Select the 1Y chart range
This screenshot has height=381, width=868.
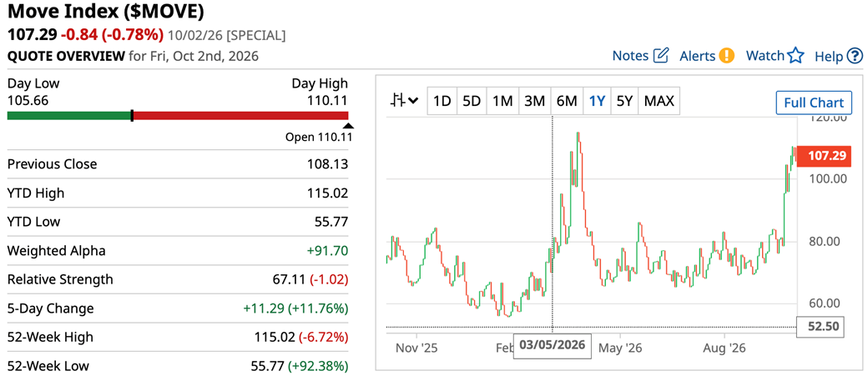click(597, 101)
